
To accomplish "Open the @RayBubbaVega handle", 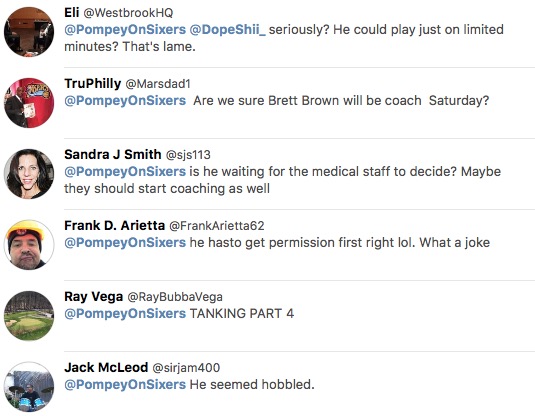I will 175,297.
